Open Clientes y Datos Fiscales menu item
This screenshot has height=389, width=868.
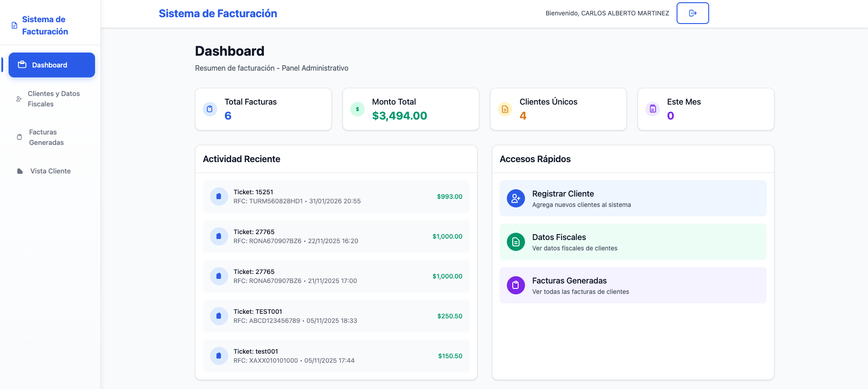point(53,99)
